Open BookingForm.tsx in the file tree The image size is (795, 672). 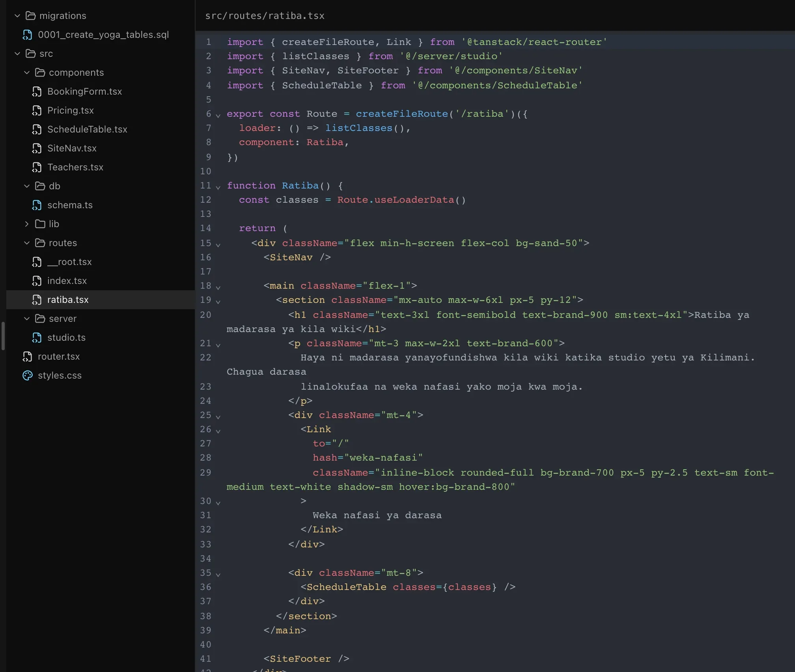pyautogui.click(x=101, y=91)
